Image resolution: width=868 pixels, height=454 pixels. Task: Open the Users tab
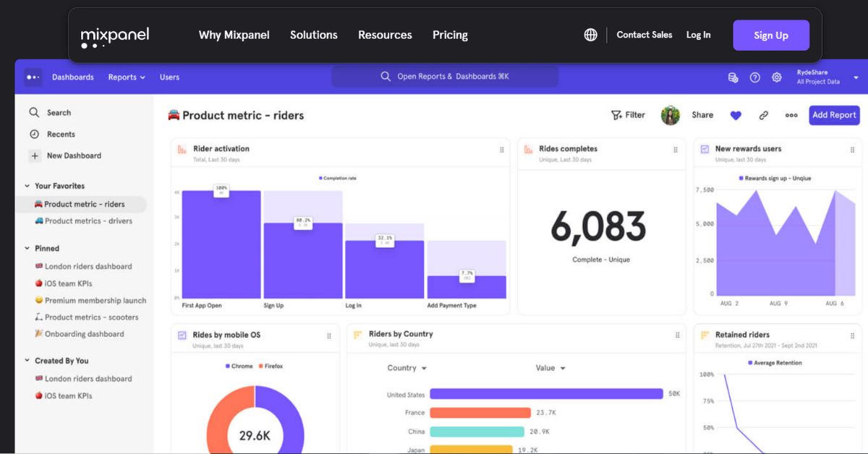169,77
